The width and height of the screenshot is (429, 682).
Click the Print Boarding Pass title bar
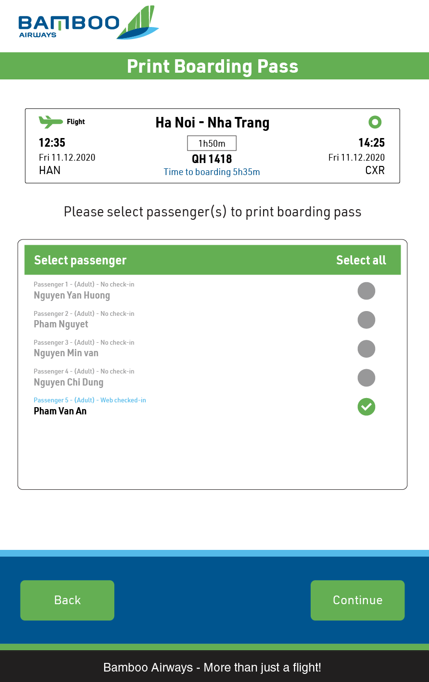coord(214,66)
